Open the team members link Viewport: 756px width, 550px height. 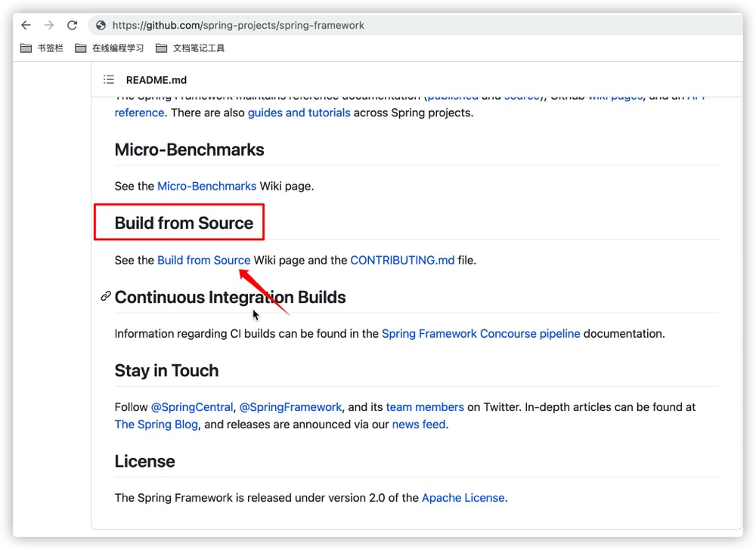click(425, 407)
